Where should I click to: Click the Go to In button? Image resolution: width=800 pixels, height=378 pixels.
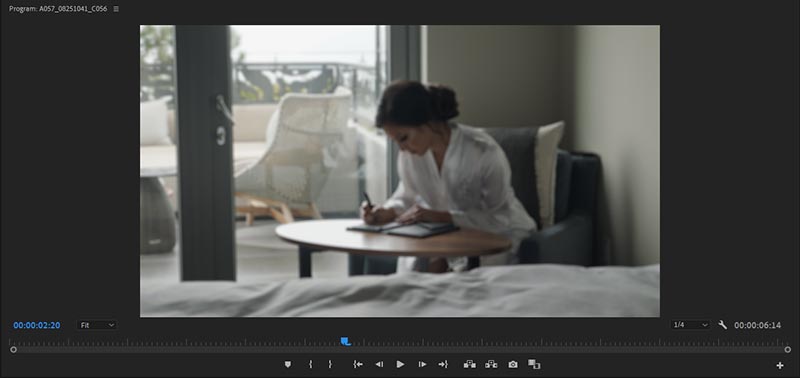click(358, 364)
